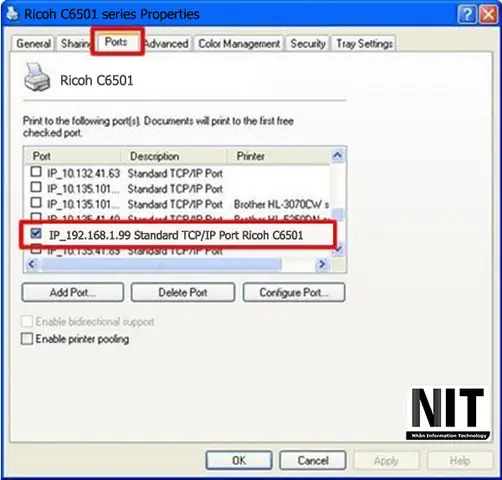Click the title bar printer icon
This screenshot has height=480, width=502.
pyautogui.click(x=12, y=14)
